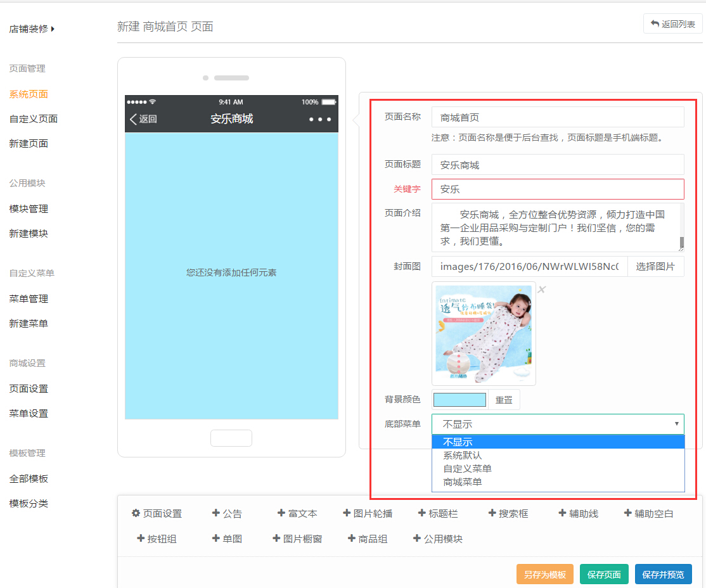Click the 保存页面 green button
Image resolution: width=706 pixels, height=588 pixels.
(604, 574)
